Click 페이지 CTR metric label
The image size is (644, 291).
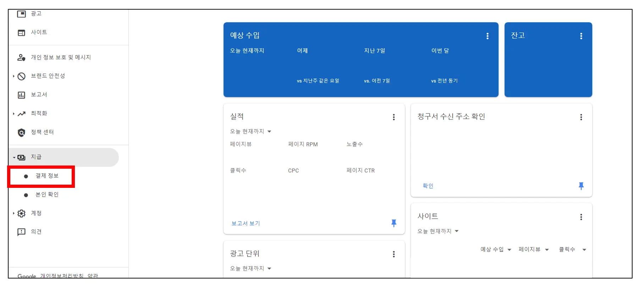[360, 170]
